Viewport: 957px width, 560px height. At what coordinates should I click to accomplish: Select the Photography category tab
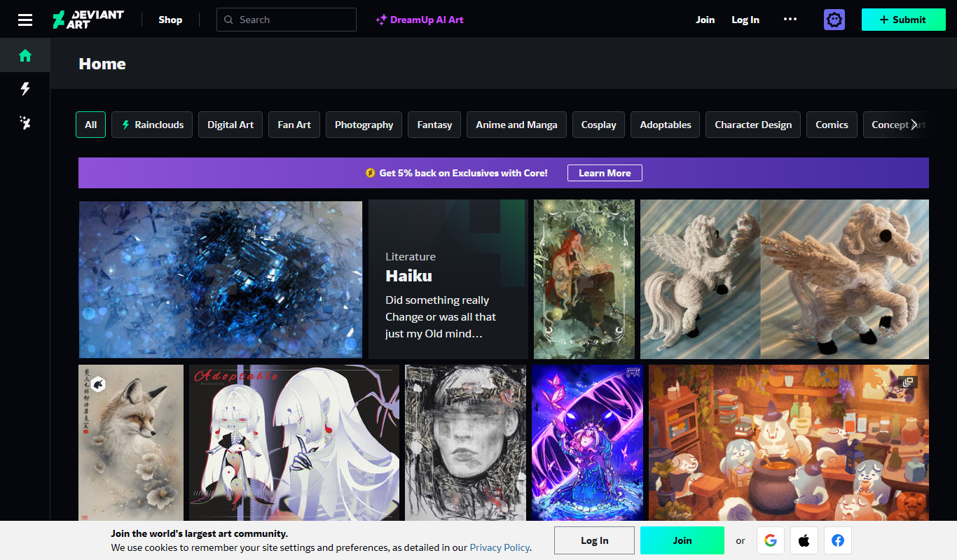[x=364, y=125]
